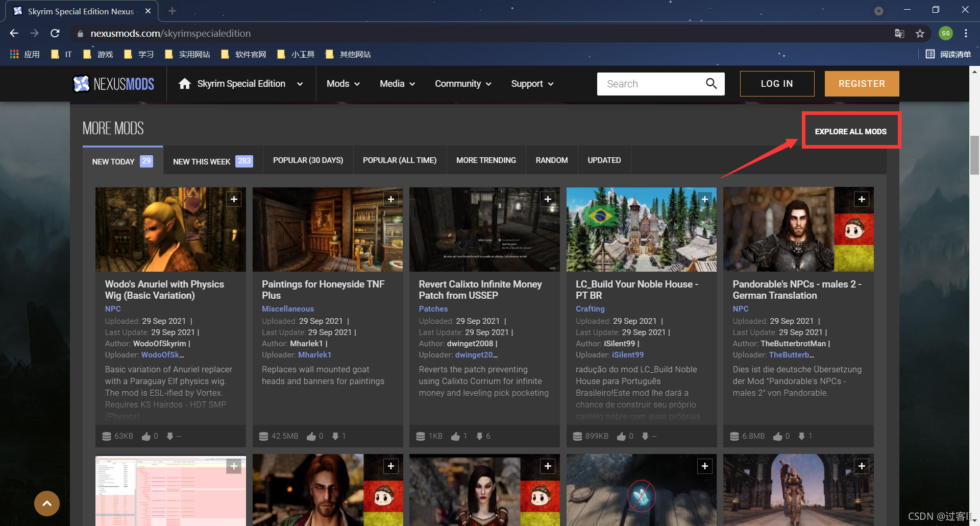The height and width of the screenshot is (526, 980).
Task: Open the Support dropdown menu
Action: tap(532, 84)
